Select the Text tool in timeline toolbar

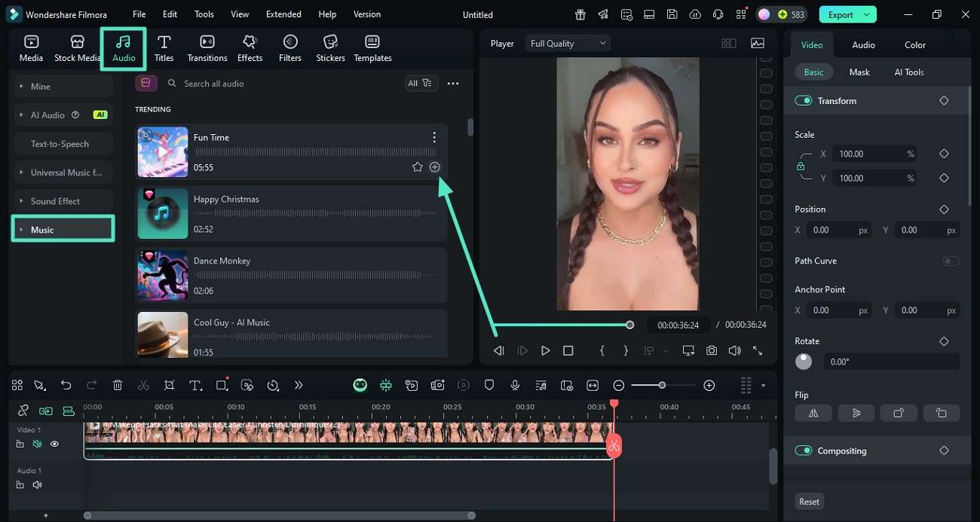[194, 385]
